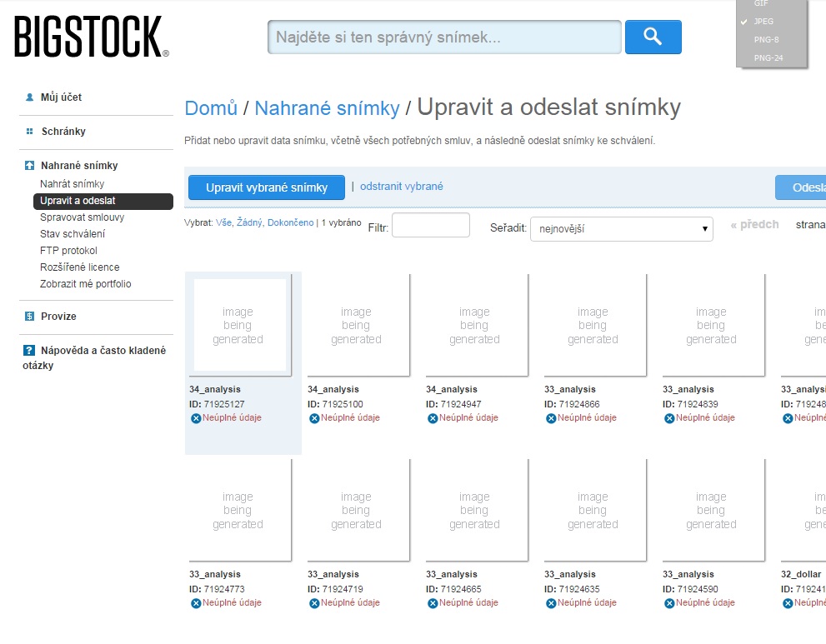Select the thumbnail with ID 71924773
826x644 pixels.
pos(240,510)
